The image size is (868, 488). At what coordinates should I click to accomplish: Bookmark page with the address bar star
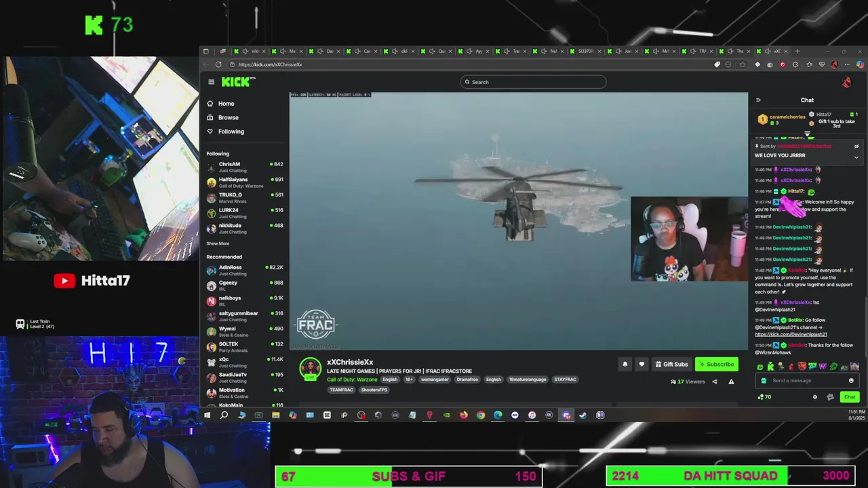pos(743,64)
